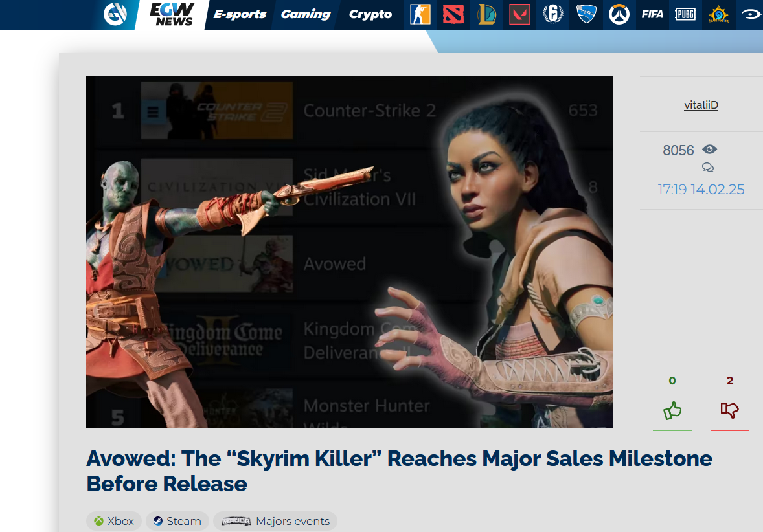Open the Majors events tag
The height and width of the screenshot is (532, 763).
pos(275,521)
